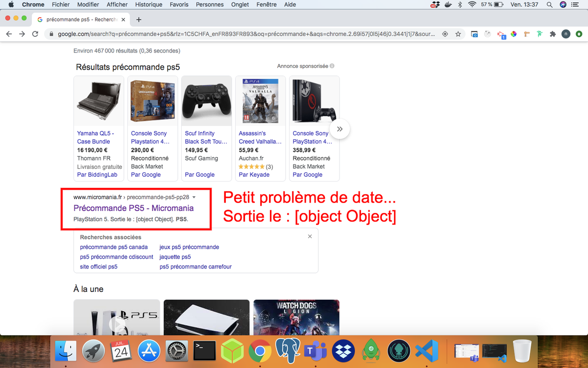This screenshot has width=588, height=368.
Task: Open the screenshot capture extension icon
Action: pyautogui.click(x=474, y=34)
